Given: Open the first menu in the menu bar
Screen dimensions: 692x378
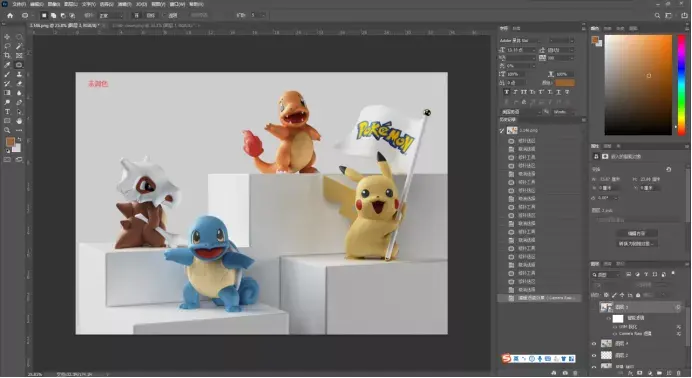Looking at the screenshot, I should pos(19,4).
